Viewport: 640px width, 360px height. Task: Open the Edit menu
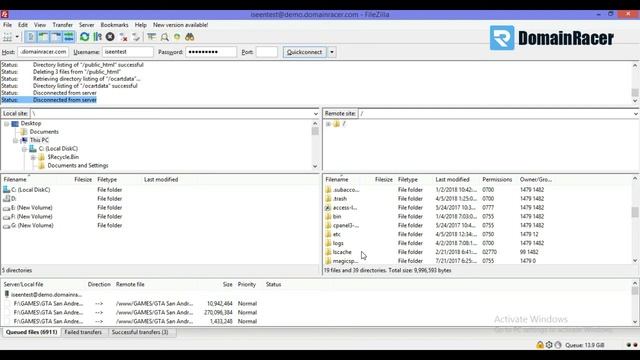(23, 25)
